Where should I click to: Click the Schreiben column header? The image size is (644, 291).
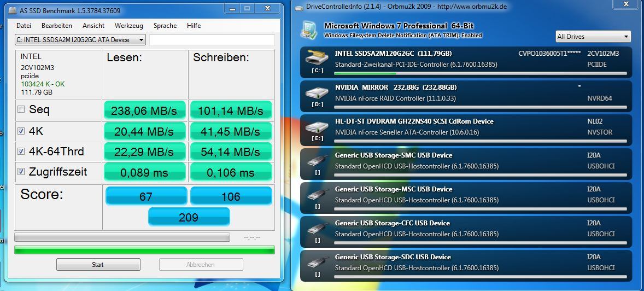(x=221, y=58)
